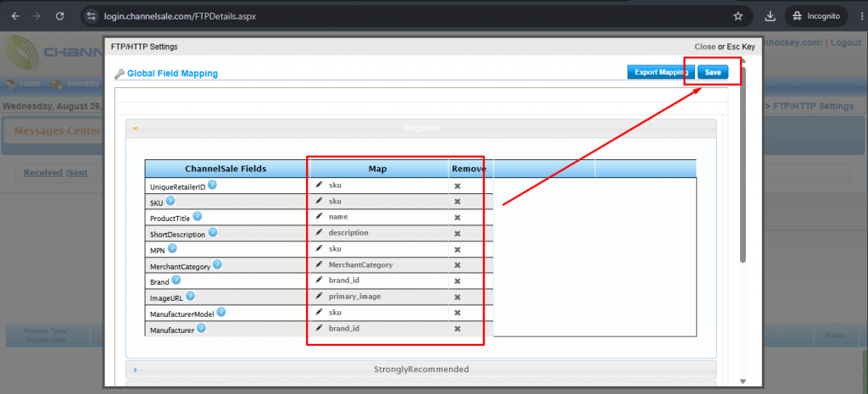This screenshot has height=394, width=868.
Task: Click the 'MerchantCategory' map value
Action: tap(360, 265)
